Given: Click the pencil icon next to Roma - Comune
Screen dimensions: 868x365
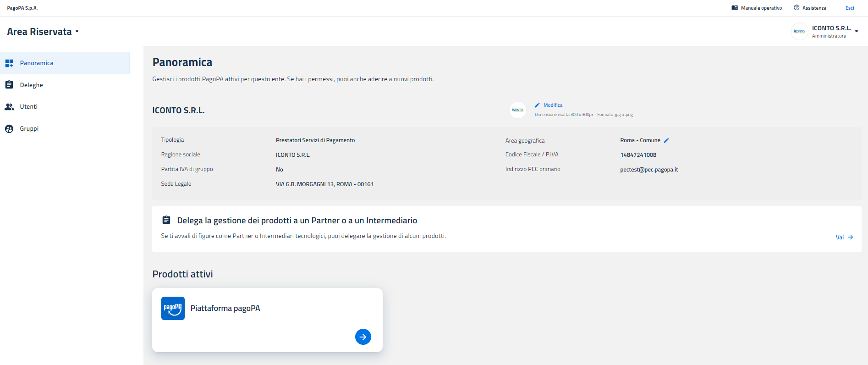Looking at the screenshot, I should click(666, 140).
